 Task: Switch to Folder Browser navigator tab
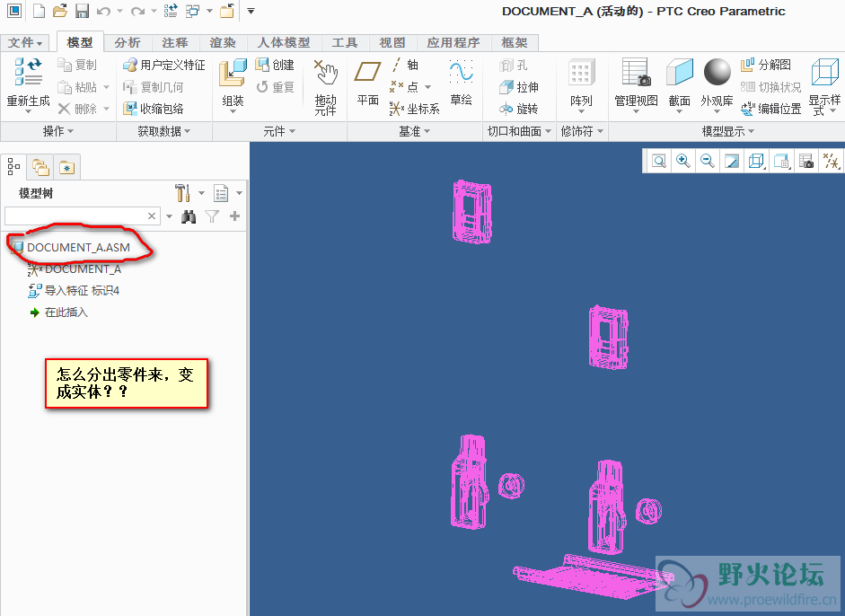(x=40, y=168)
